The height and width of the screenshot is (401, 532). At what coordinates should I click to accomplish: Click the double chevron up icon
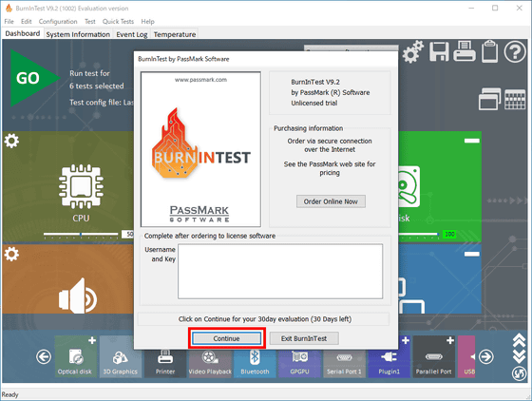519,340
